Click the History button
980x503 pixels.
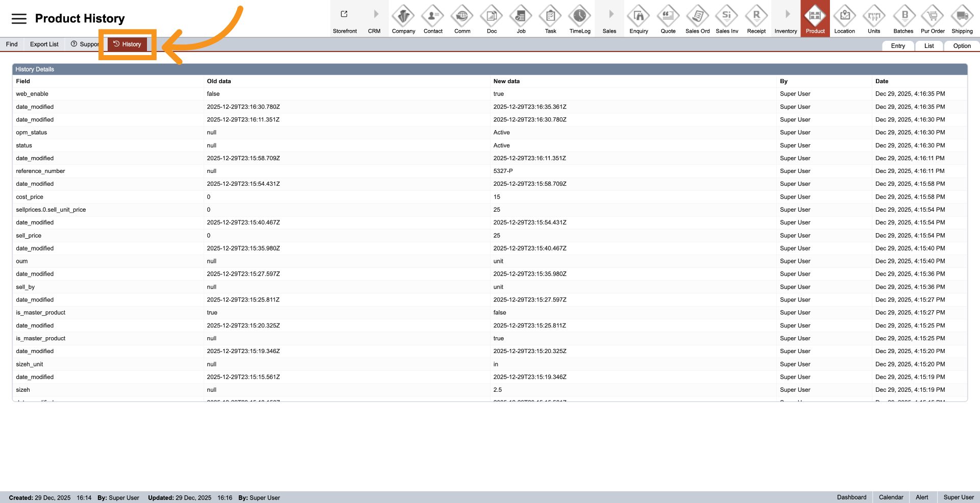point(127,44)
